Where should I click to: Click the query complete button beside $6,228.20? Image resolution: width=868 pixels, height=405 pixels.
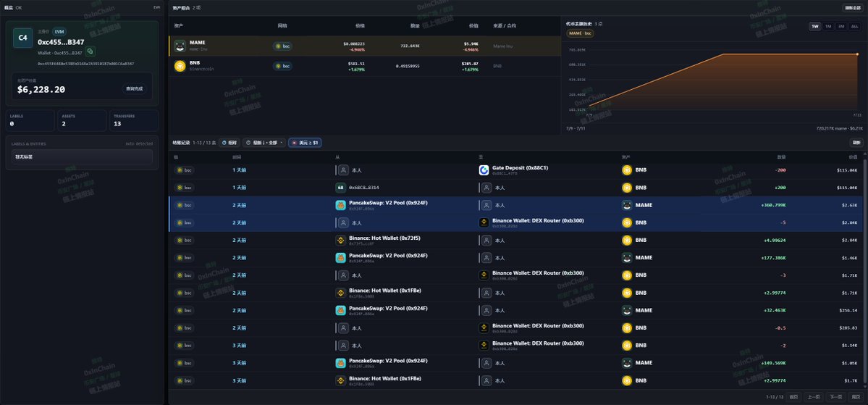pos(134,88)
